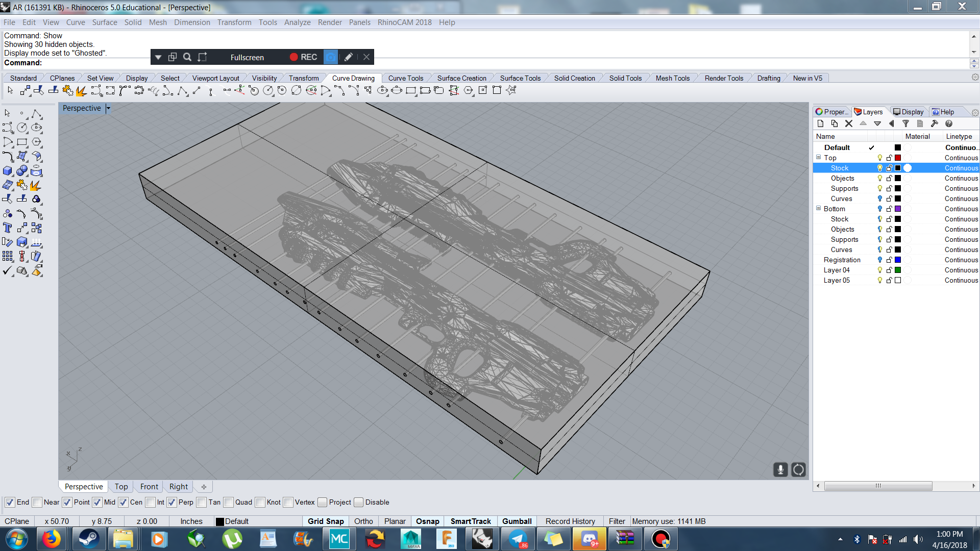This screenshot has height=551, width=980.
Task: Delete layer using the X icon
Action: [849, 123]
